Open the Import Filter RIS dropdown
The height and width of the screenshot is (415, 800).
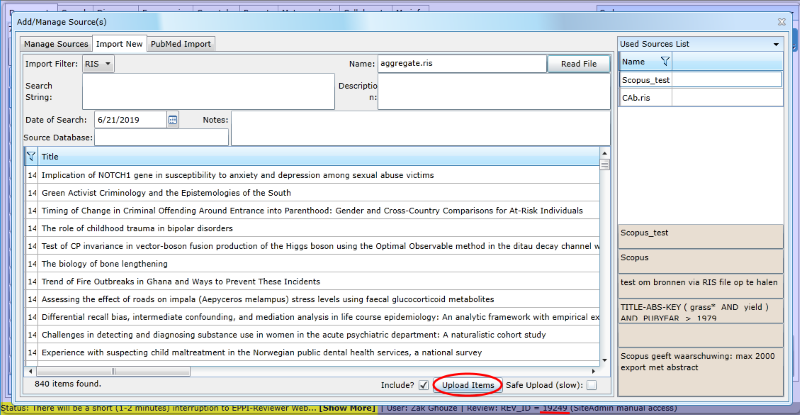[98, 64]
